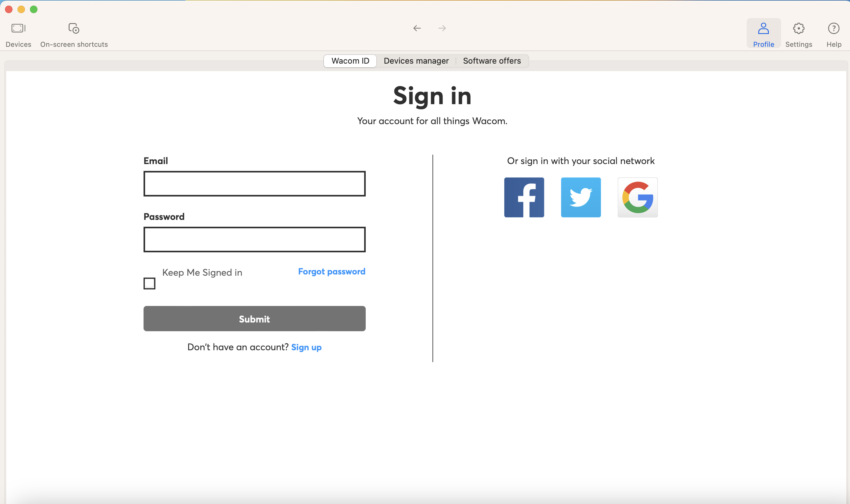
Task: Open On-screen shortcuts icon
Action: 74,28
